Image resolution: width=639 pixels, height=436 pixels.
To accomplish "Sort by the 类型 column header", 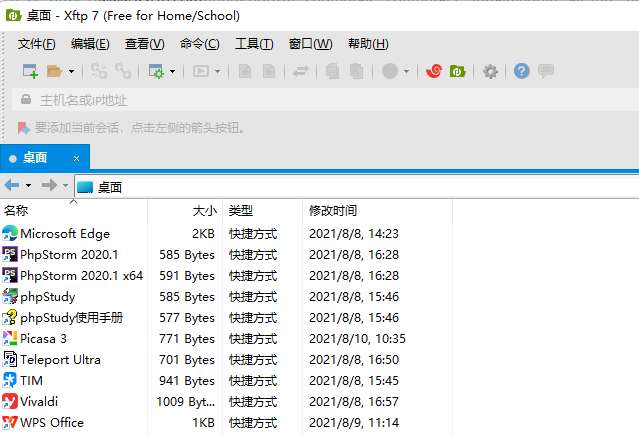I will (262, 211).
